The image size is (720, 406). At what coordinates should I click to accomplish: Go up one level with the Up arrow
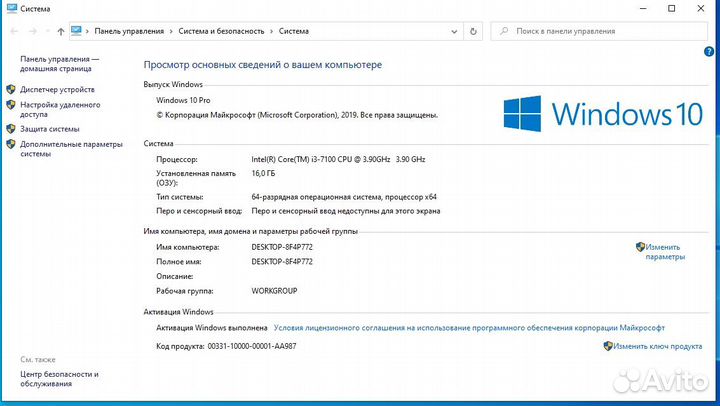[62, 31]
